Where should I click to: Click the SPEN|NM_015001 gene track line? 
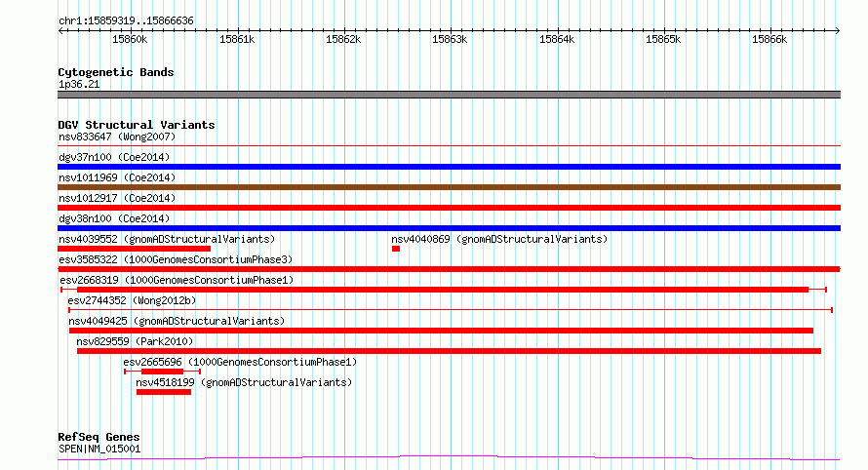click(x=449, y=458)
